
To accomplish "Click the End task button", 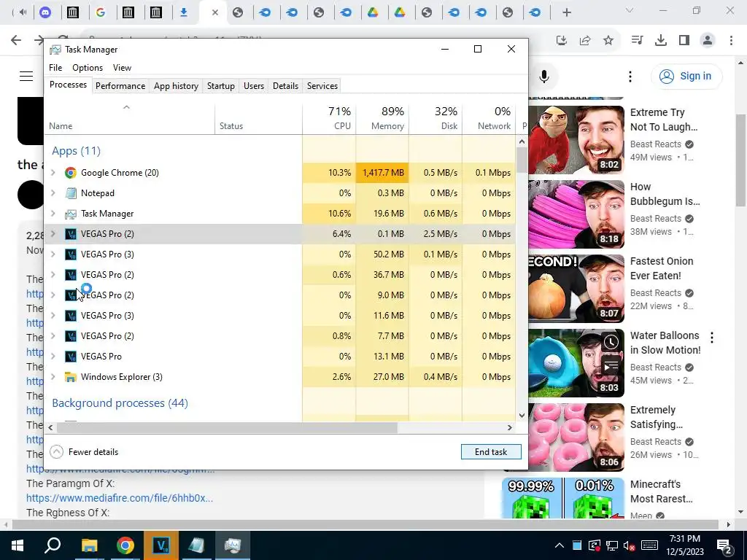I will pos(491,452).
